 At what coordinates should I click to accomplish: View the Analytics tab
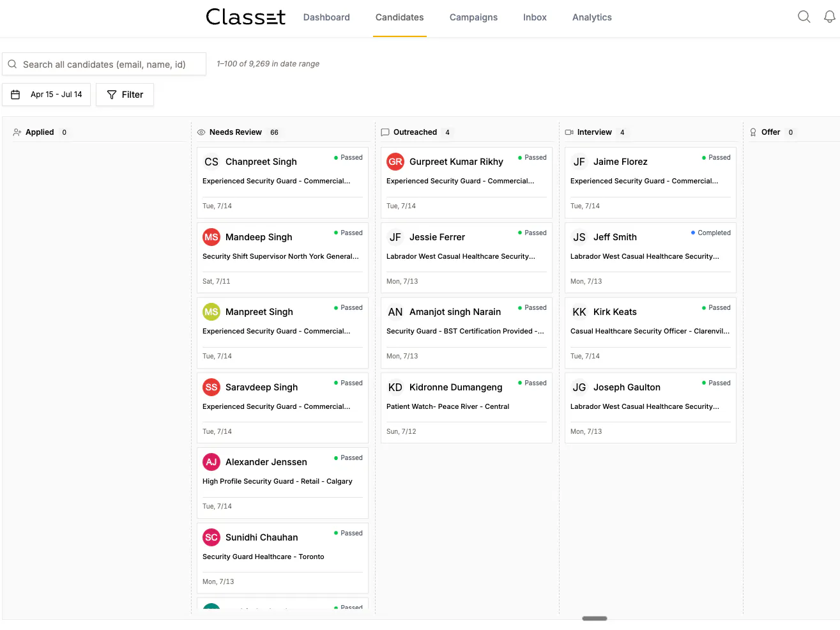(592, 17)
